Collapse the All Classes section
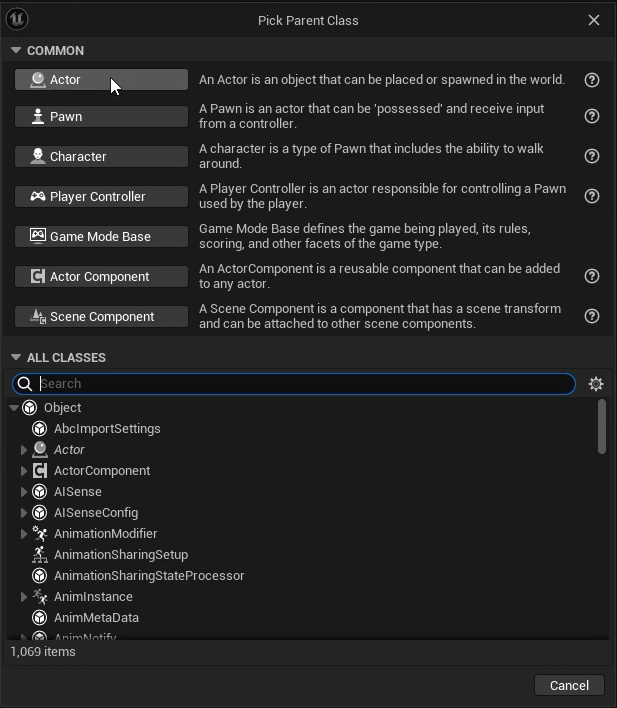 16,357
